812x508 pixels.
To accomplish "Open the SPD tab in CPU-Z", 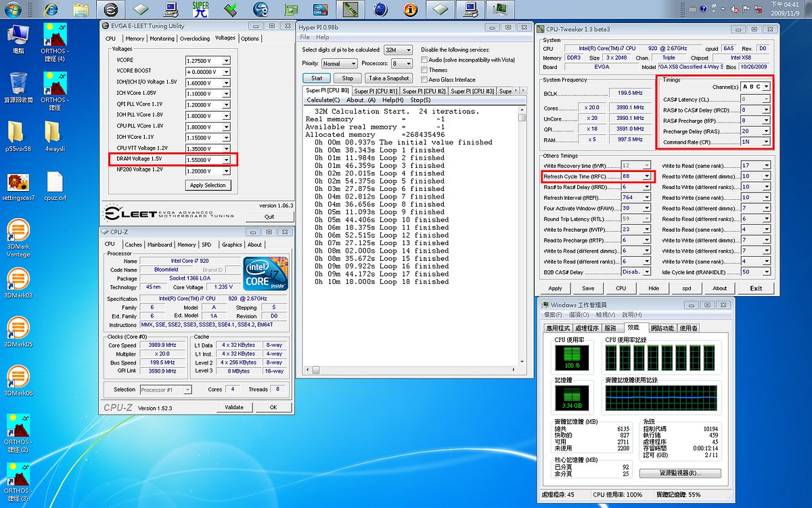I will [x=206, y=245].
